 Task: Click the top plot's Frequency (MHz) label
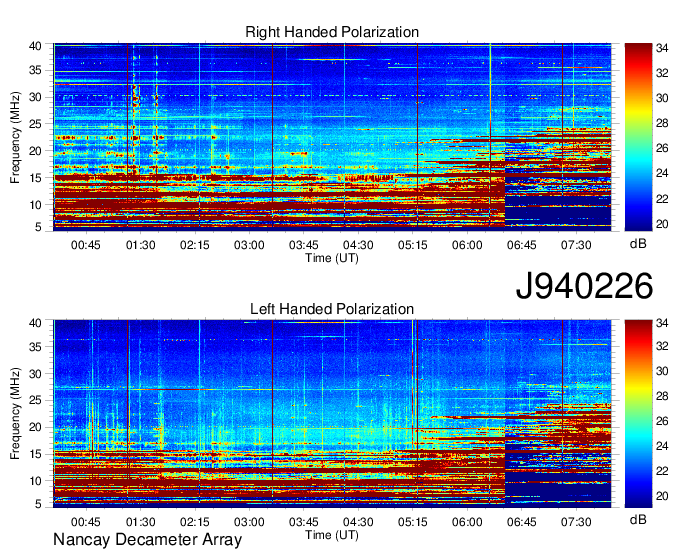coord(15,137)
